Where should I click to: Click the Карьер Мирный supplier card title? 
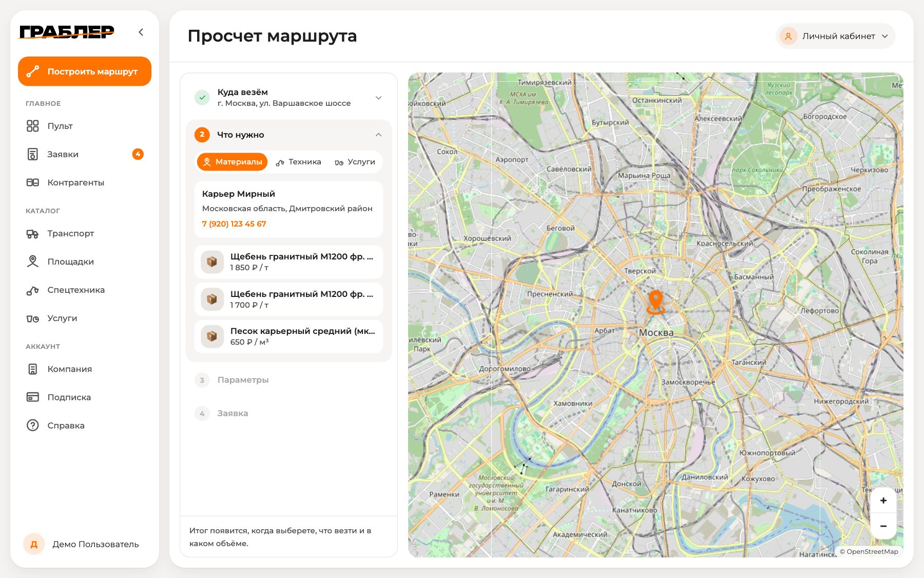239,194
